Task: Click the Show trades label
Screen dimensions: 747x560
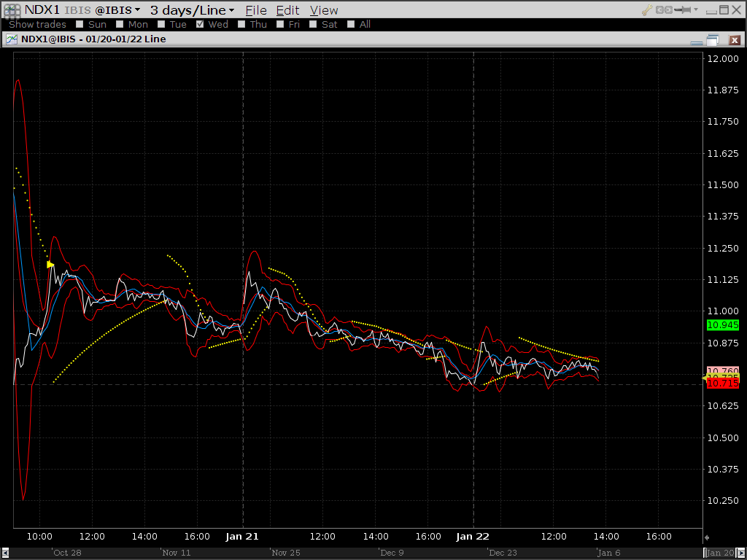Action: click(x=37, y=24)
